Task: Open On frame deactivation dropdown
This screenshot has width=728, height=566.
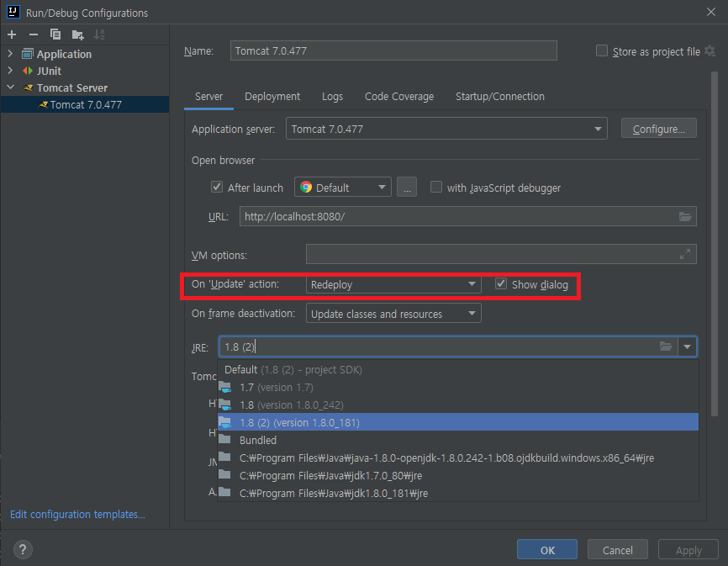Action: click(x=393, y=314)
